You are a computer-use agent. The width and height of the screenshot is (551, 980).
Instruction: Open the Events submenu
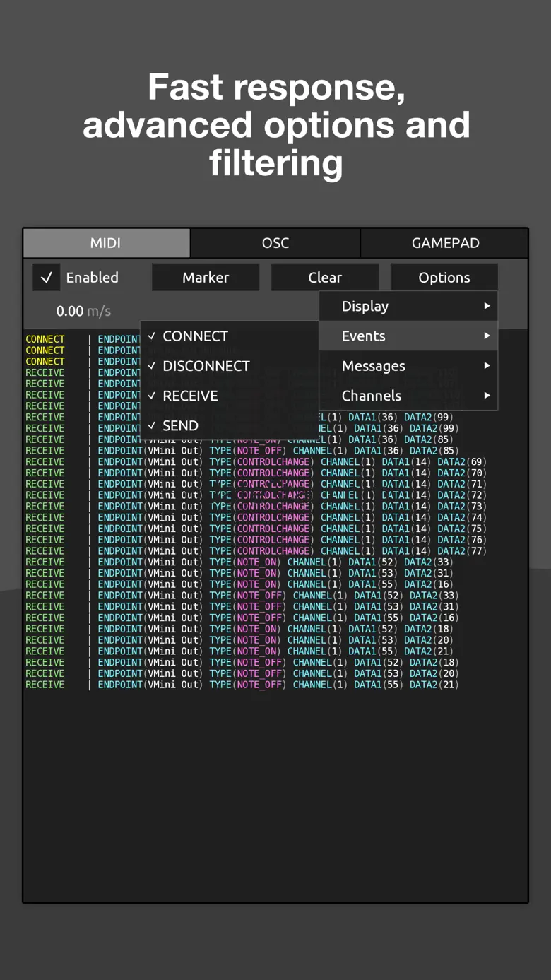(408, 336)
